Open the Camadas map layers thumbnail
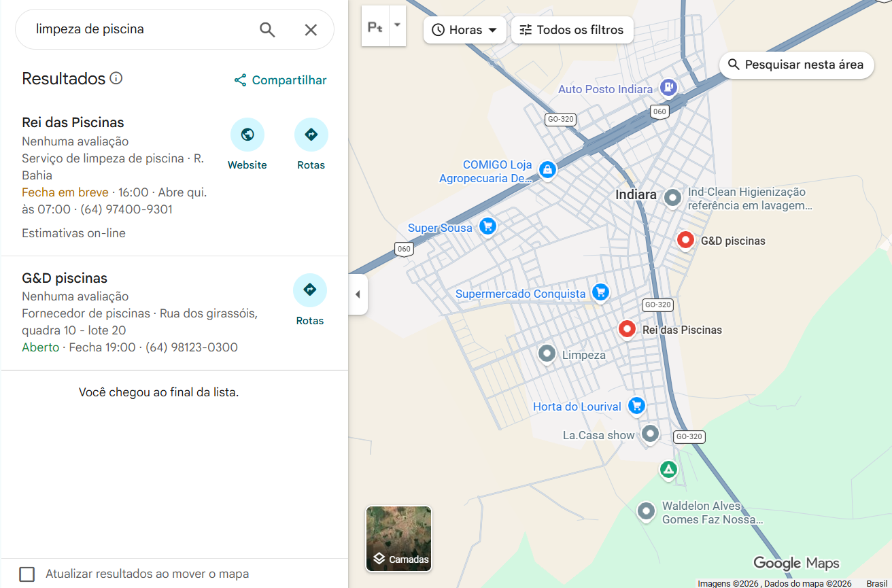This screenshot has height=588, width=892. (398, 538)
